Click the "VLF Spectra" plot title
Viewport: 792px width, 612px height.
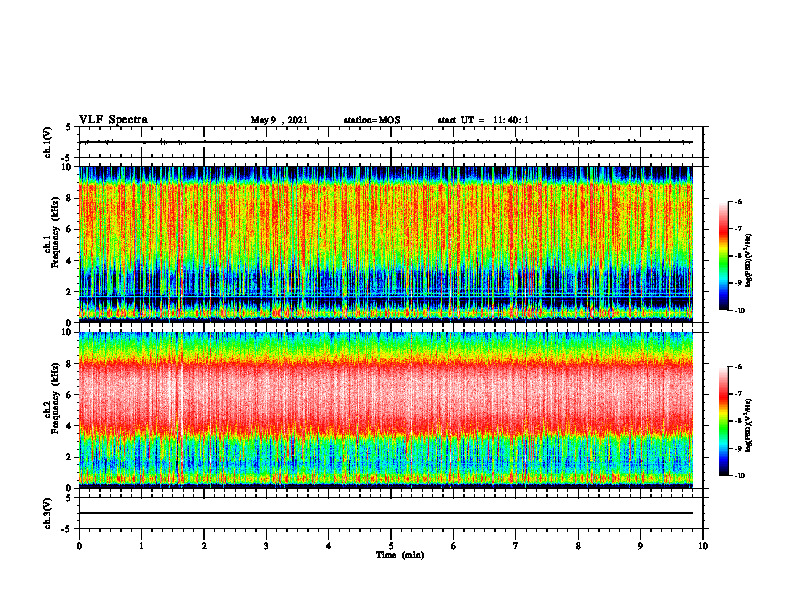click(x=113, y=120)
